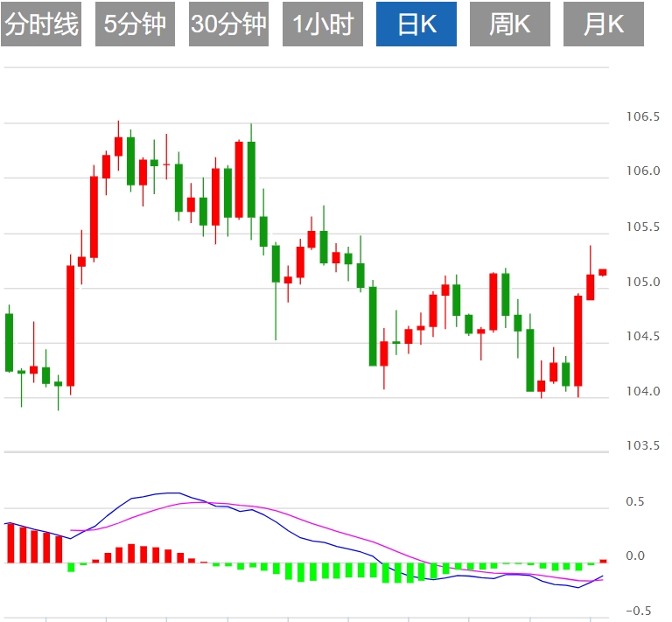Image resolution: width=672 pixels, height=622 pixels.
Task: Click the final red MACD histogram bar
Action: (603, 561)
